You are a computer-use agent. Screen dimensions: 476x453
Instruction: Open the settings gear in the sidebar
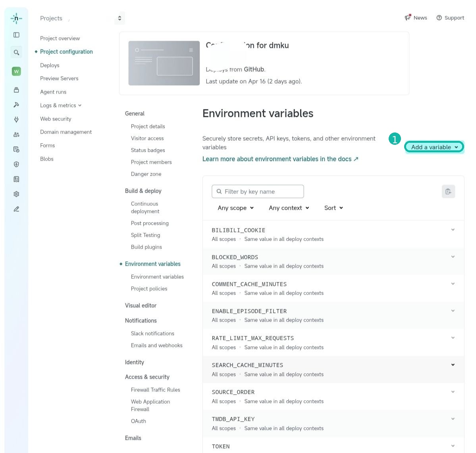click(x=16, y=194)
